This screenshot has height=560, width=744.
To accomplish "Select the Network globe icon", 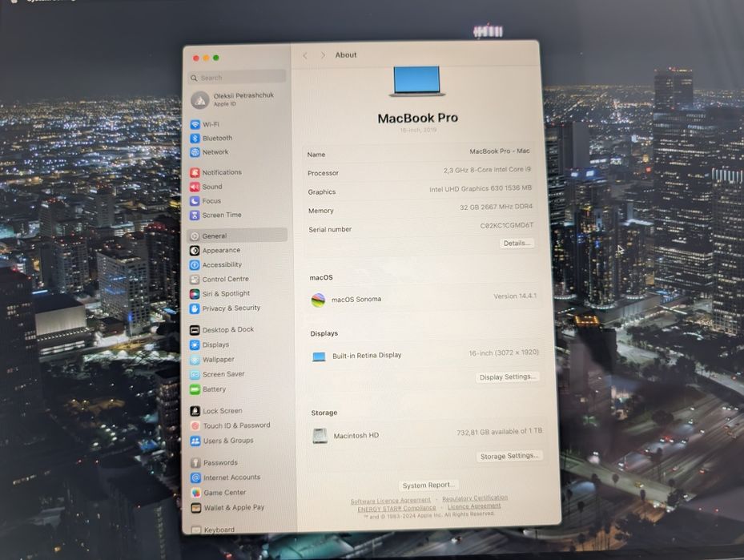I will pos(195,152).
